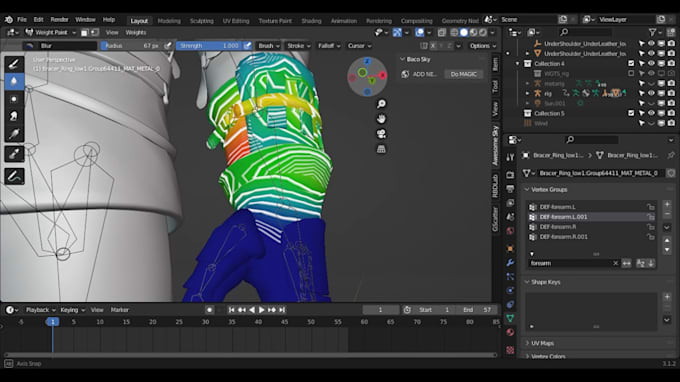Move vertex group up in list
The image size is (680, 382).
[x=667, y=241]
